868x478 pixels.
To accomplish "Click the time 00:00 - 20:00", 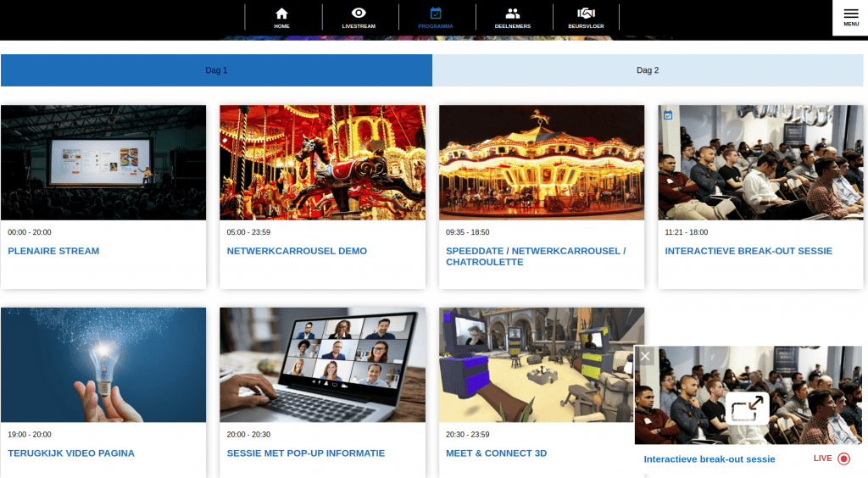I will tap(30, 232).
